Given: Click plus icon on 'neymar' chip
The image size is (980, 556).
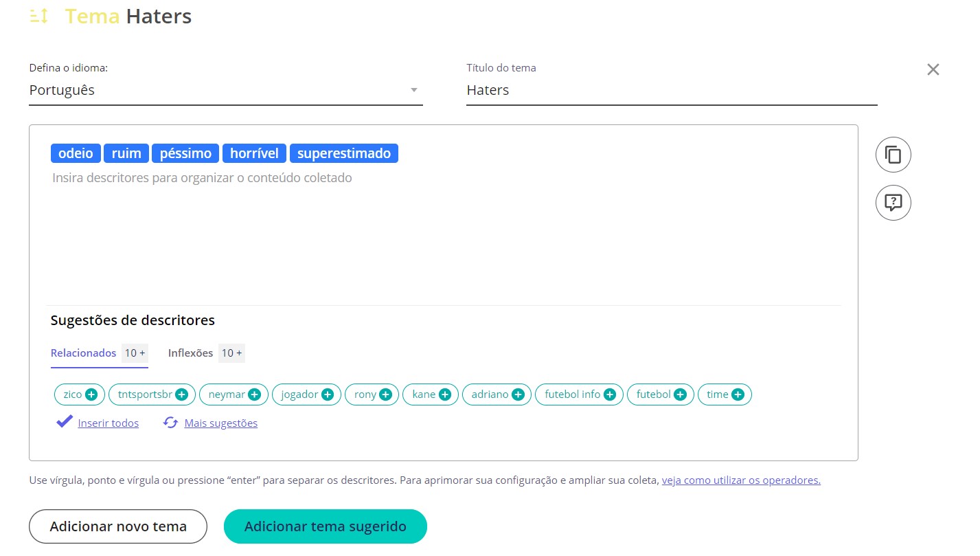Looking at the screenshot, I should coord(254,394).
